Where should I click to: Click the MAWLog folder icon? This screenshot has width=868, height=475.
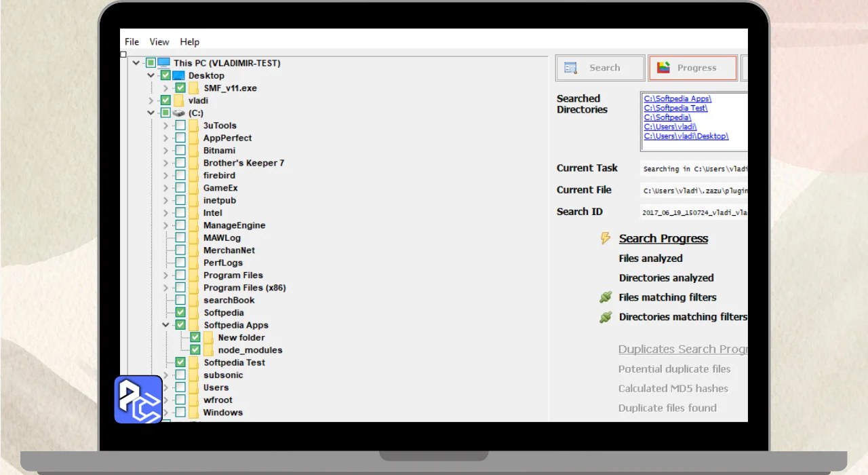tap(194, 237)
